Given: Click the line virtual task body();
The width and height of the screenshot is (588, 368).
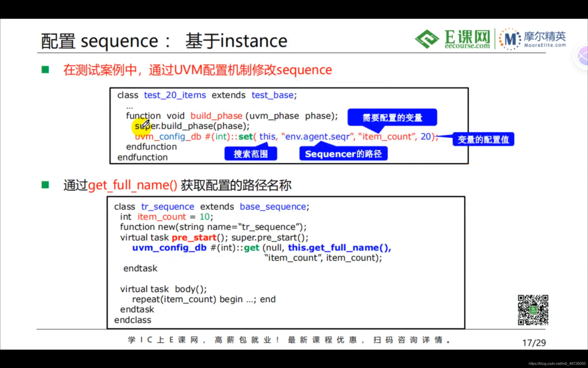Looking at the screenshot, I should pyautogui.click(x=163, y=289).
